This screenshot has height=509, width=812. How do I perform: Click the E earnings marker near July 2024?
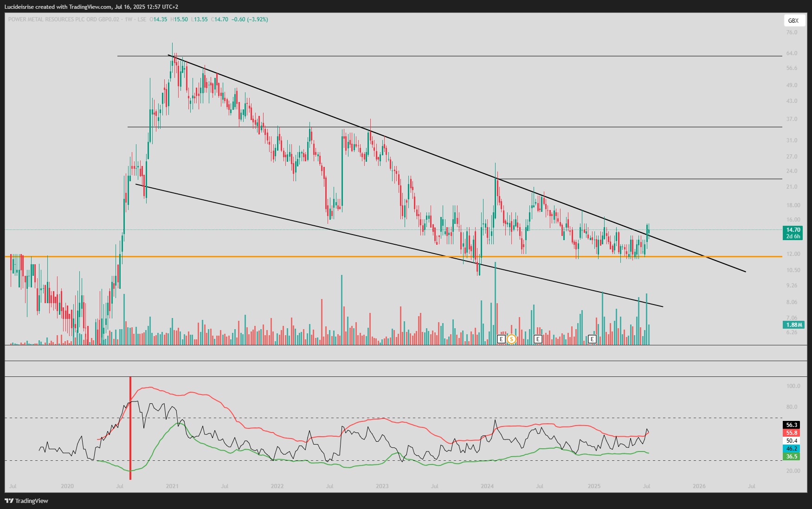click(538, 339)
